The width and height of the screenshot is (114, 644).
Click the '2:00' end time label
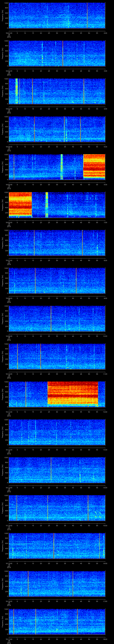(105, 33)
